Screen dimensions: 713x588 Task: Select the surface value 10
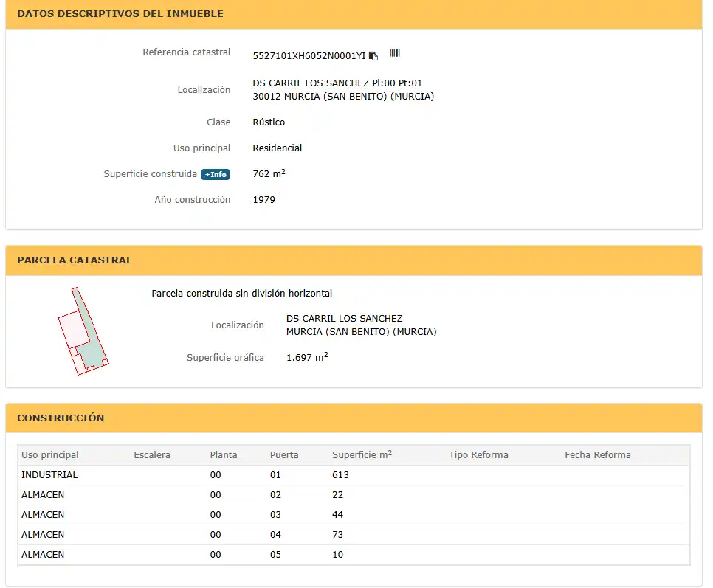coord(337,555)
